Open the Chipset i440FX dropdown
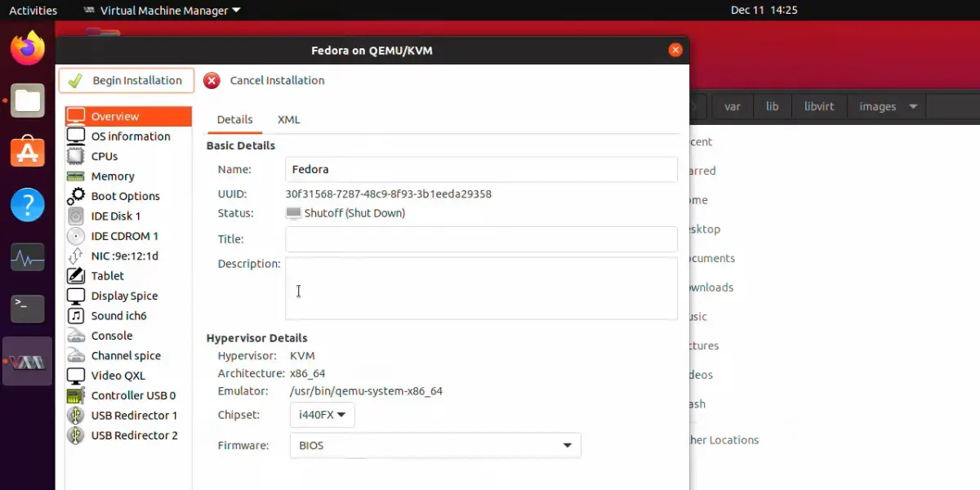 coord(322,415)
